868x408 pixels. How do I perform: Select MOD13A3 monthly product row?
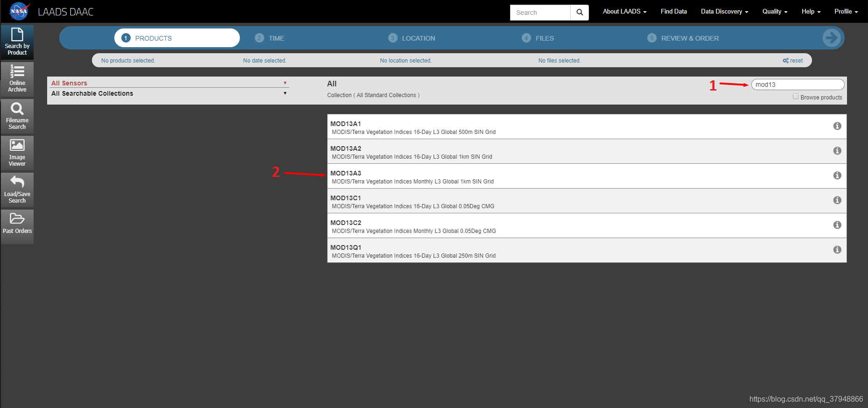(x=587, y=176)
